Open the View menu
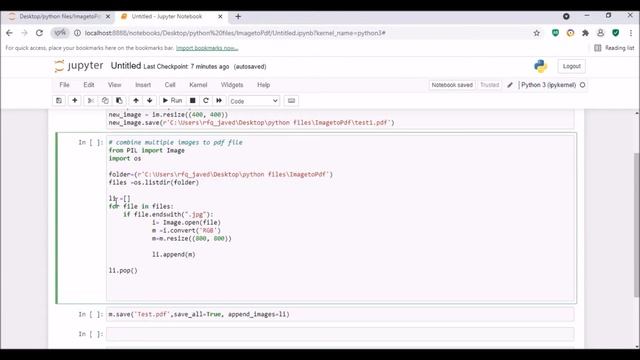This screenshot has width=640, height=360. point(115,85)
